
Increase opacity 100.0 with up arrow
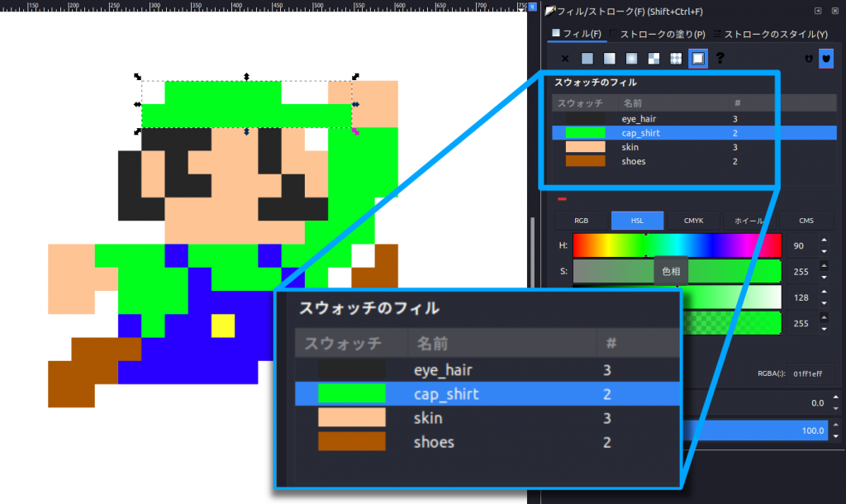point(836,425)
